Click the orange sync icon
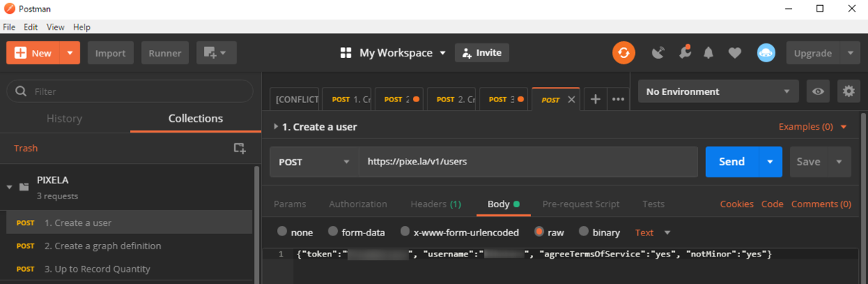Screen dimensions: 868x284 tap(624, 53)
